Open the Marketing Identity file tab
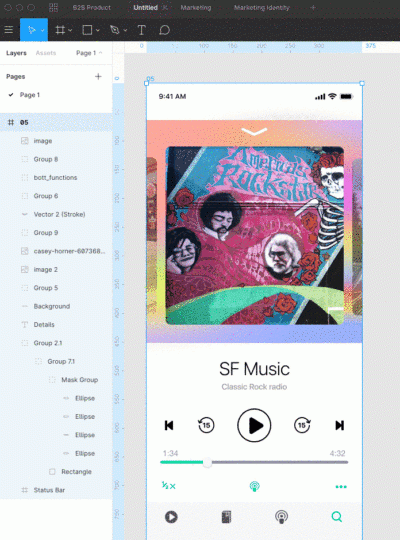This screenshot has width=400, height=540. tap(261, 8)
